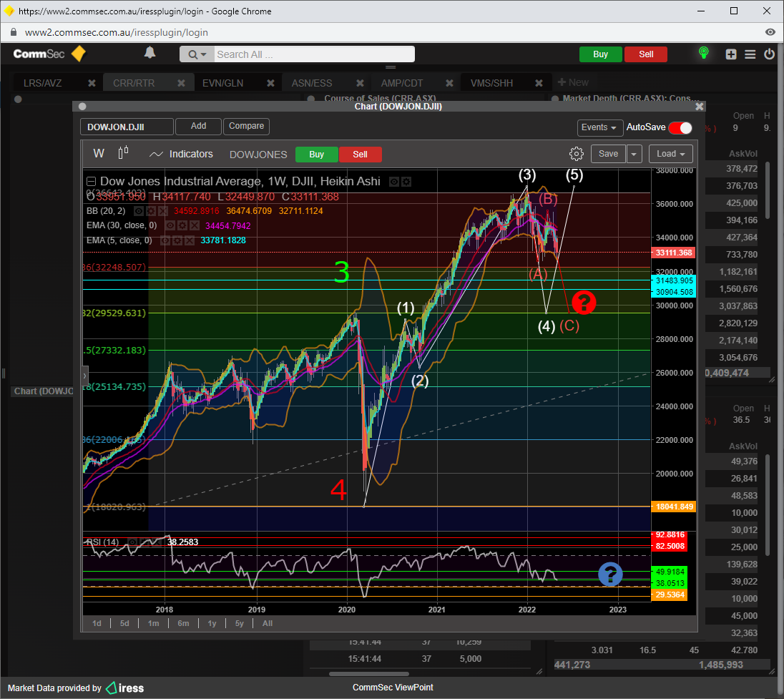The image size is (784, 699).
Task: Select the 6m time range
Action: [184, 623]
